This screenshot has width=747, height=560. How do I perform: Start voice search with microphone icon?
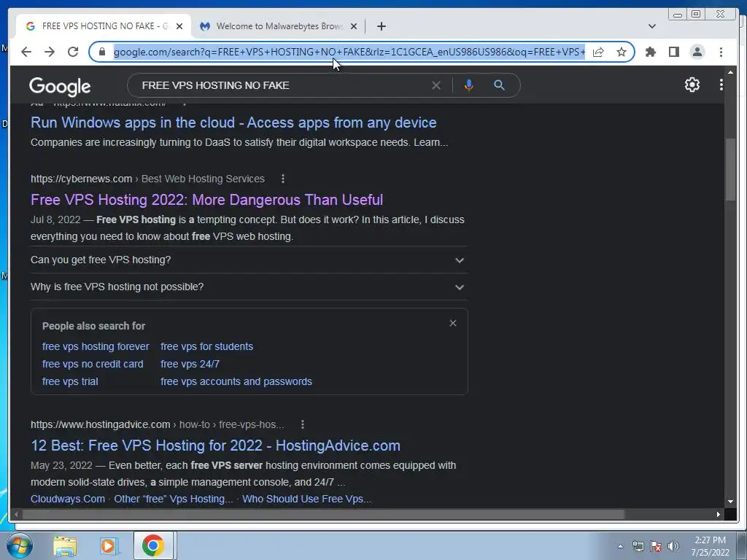pyautogui.click(x=469, y=85)
